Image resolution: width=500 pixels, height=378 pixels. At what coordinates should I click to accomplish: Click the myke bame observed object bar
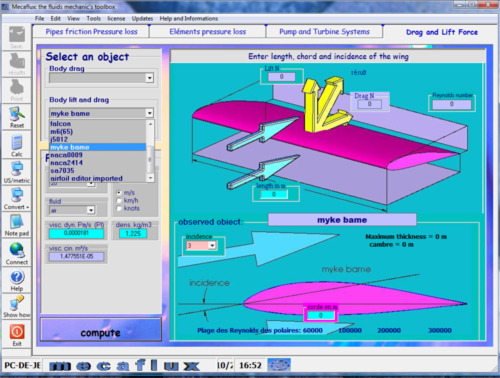pyautogui.click(x=342, y=220)
